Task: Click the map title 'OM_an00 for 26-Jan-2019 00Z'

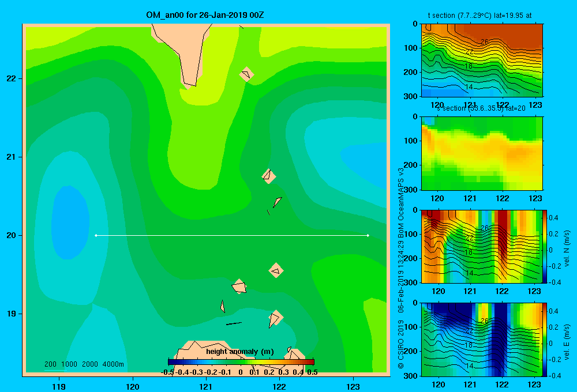Action: [x=205, y=15]
